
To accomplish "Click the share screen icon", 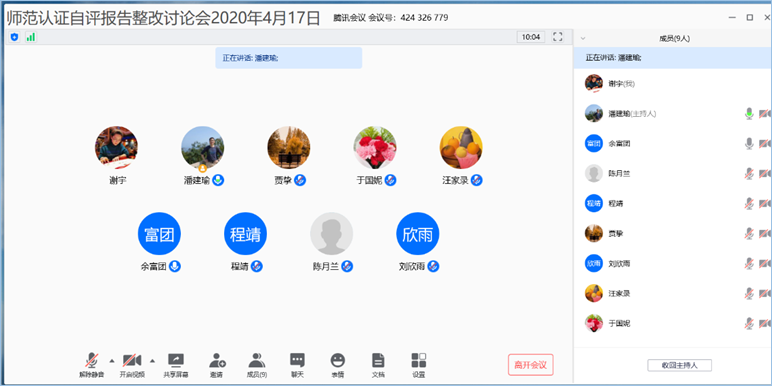I will [176, 360].
